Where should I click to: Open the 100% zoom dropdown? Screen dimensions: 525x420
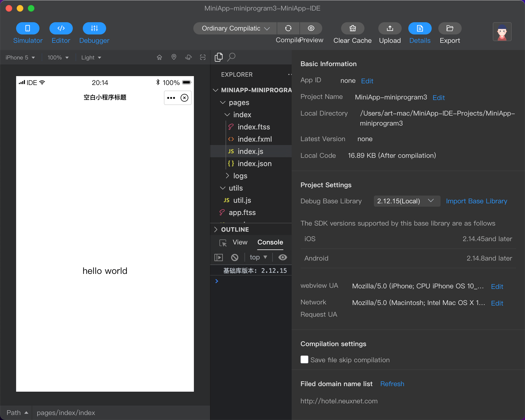pyautogui.click(x=58, y=57)
